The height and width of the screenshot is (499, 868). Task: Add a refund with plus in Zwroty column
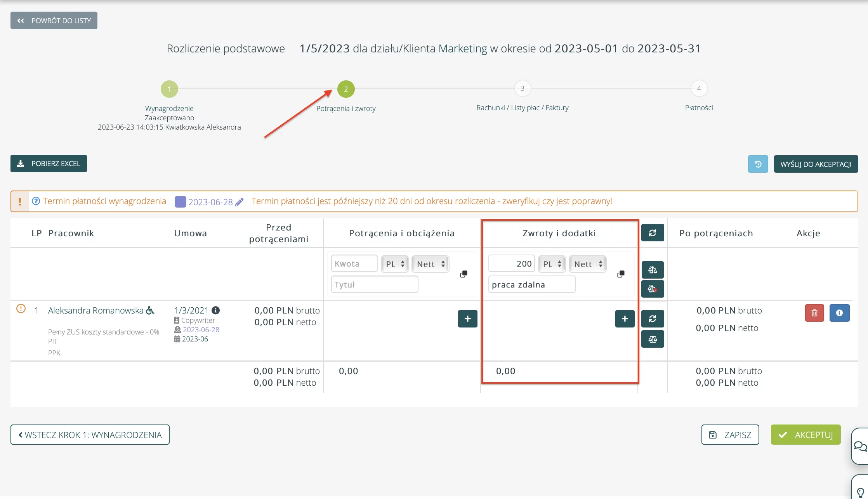(x=625, y=319)
